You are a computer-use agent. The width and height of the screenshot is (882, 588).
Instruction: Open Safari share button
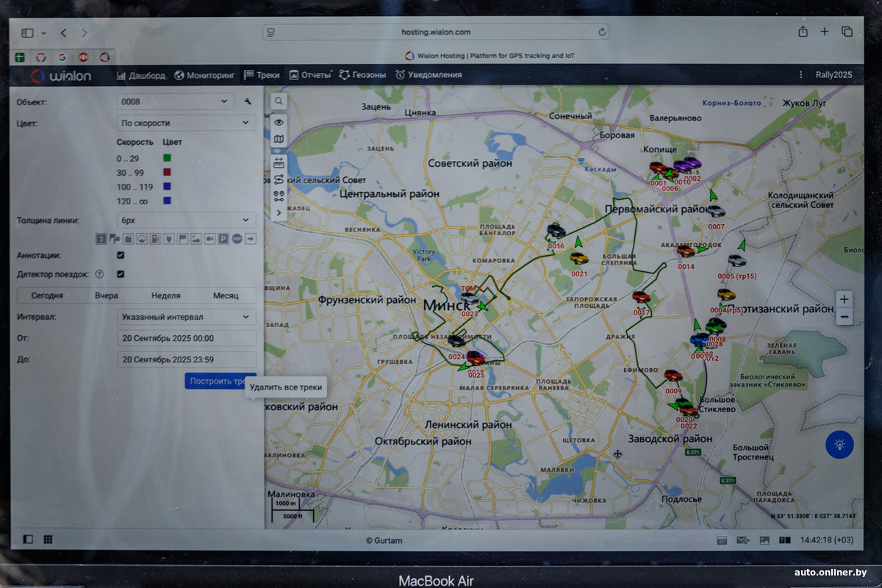click(x=803, y=32)
